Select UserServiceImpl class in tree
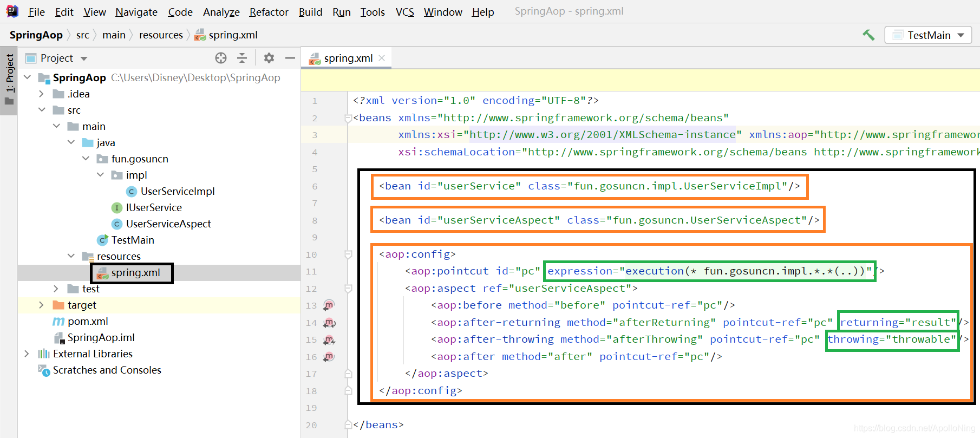 tap(178, 191)
